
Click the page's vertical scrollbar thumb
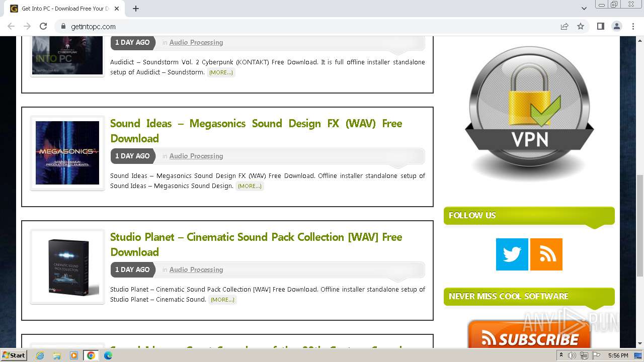(640, 225)
